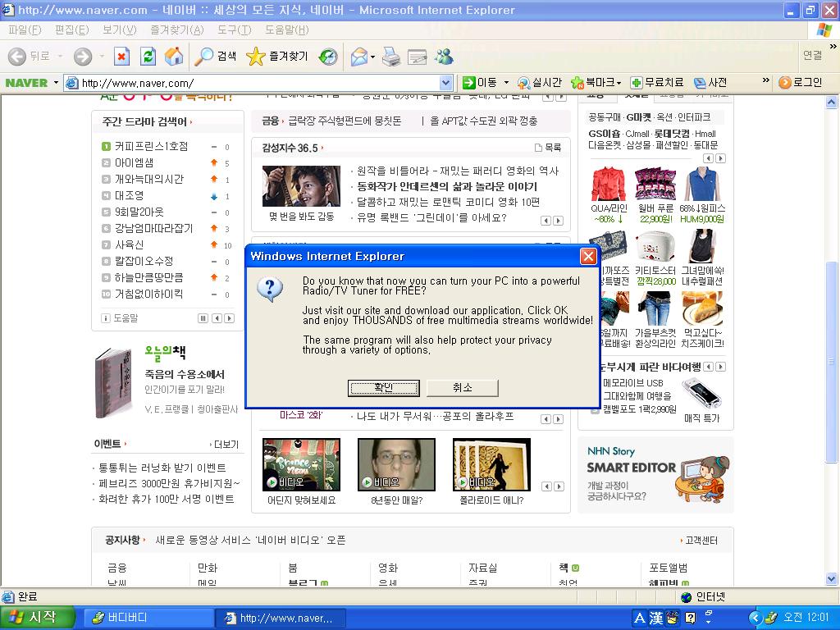Click 무료치료 on Naver toolbar
The width and height of the screenshot is (840, 630).
(x=657, y=83)
